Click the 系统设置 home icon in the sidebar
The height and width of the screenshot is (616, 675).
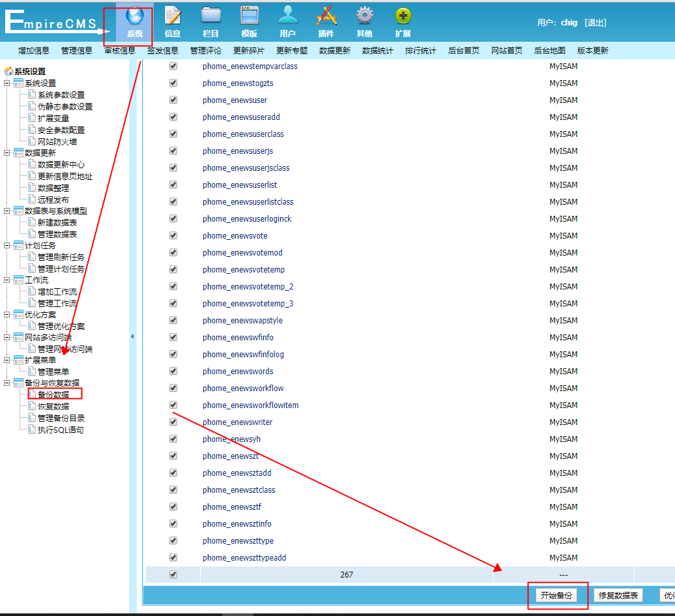[x=8, y=71]
